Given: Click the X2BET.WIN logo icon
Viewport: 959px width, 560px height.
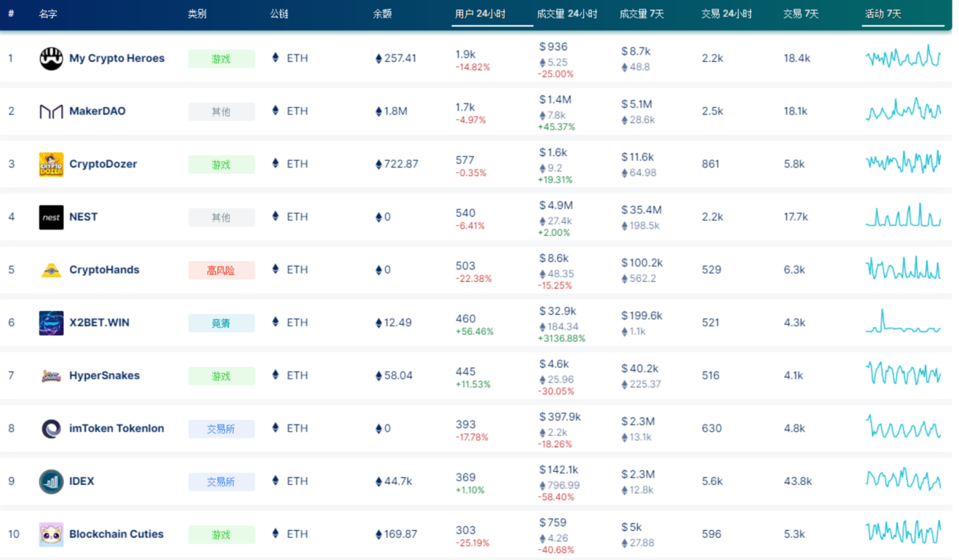Looking at the screenshot, I should point(51,323).
